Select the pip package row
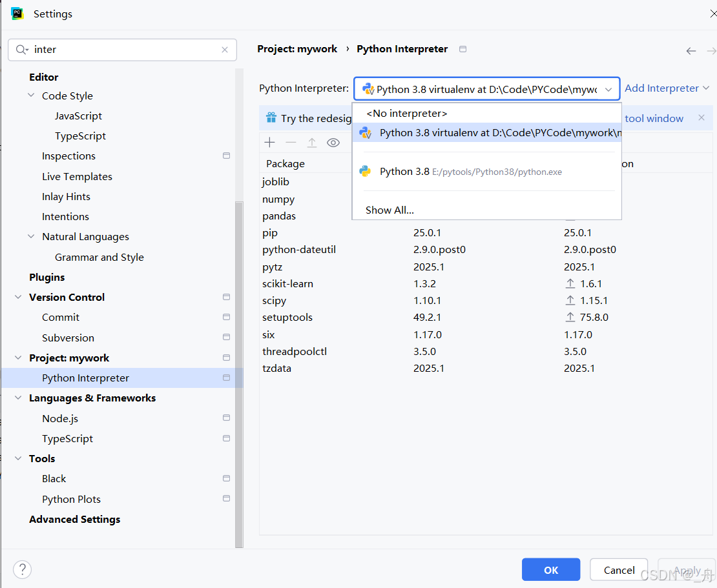The width and height of the screenshot is (717, 588). (x=486, y=232)
